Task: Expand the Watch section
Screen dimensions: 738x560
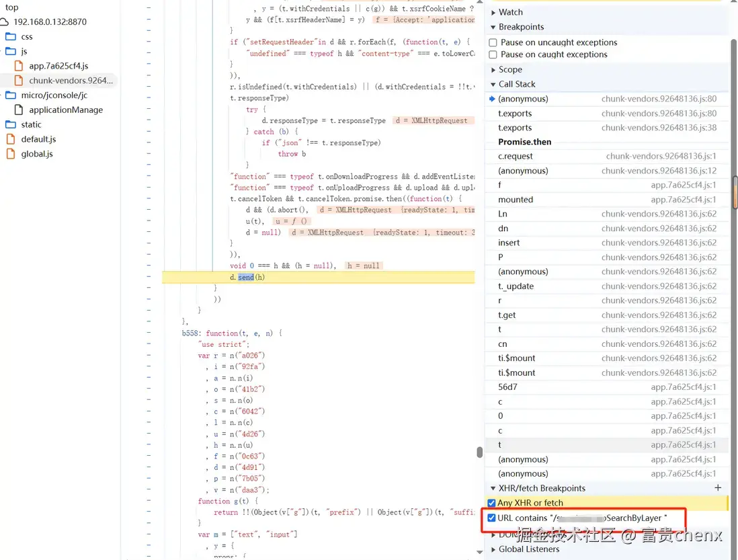Action: 493,12
